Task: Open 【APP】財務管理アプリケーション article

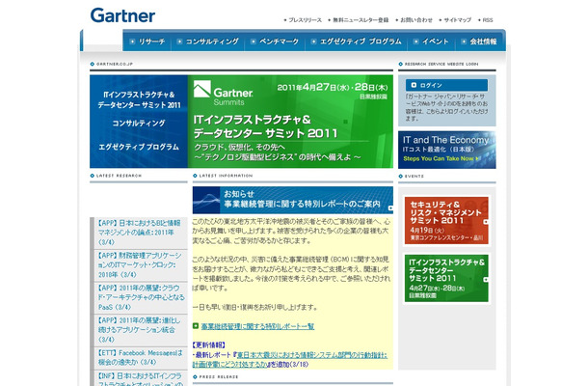Action: [141, 265]
